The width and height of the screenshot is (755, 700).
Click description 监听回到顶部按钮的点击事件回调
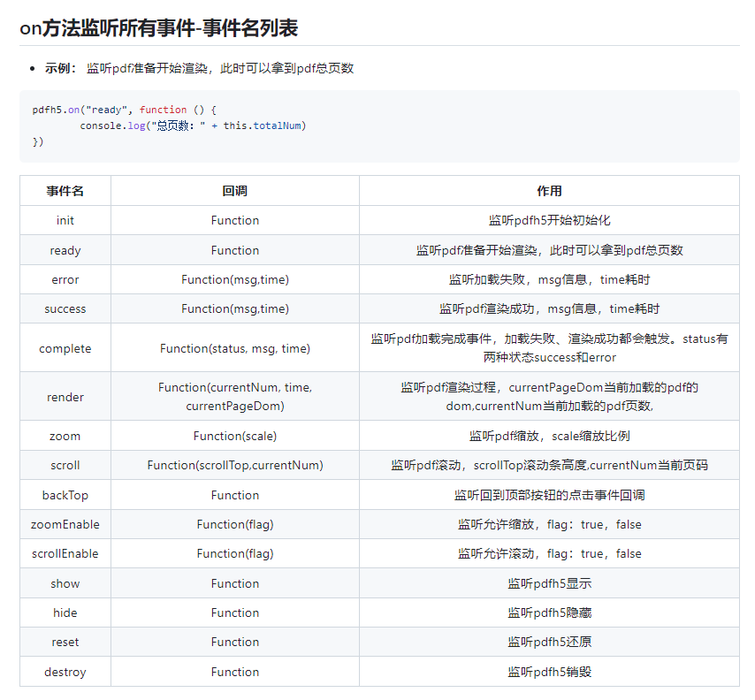coord(549,496)
